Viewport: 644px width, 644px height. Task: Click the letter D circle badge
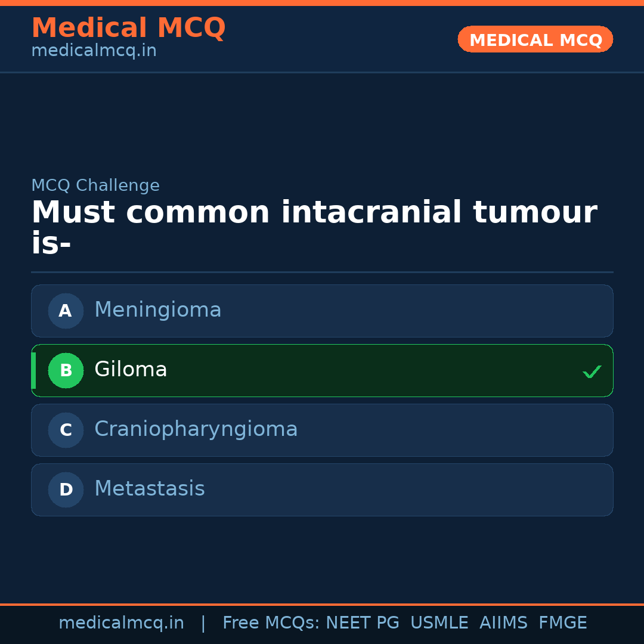[x=66, y=490]
